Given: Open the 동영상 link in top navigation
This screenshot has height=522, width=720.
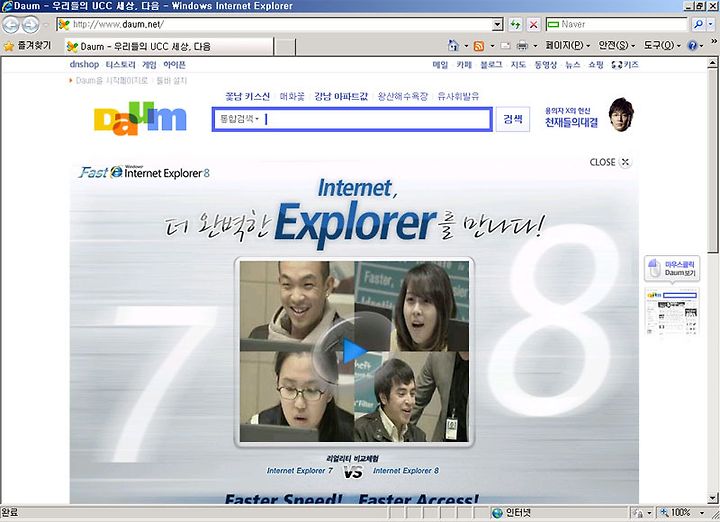Looking at the screenshot, I should click(x=546, y=65).
